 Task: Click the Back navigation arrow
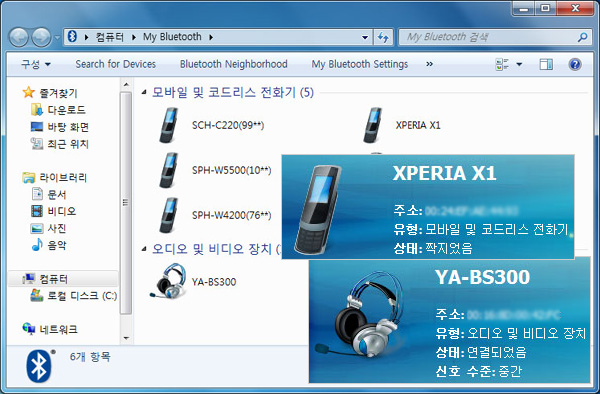click(x=18, y=37)
